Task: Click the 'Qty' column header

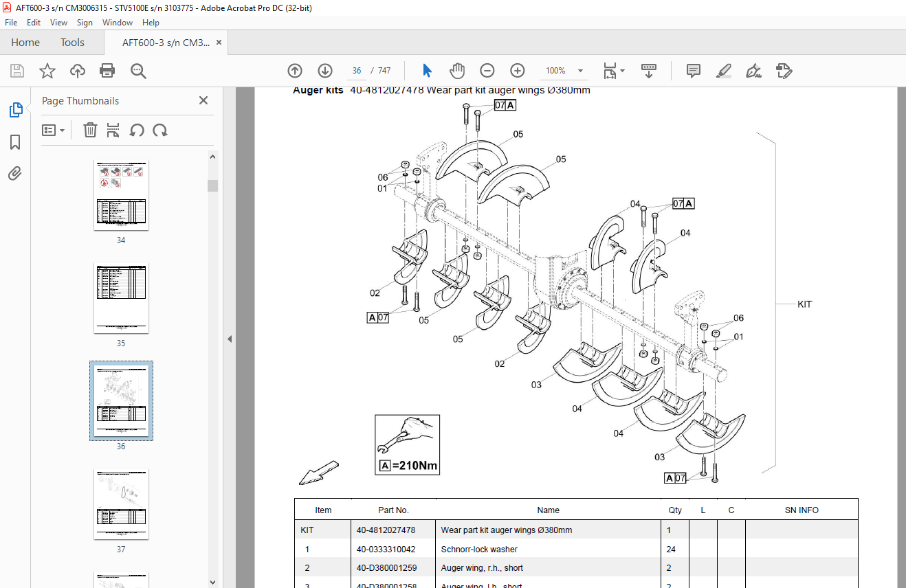Action: click(675, 510)
